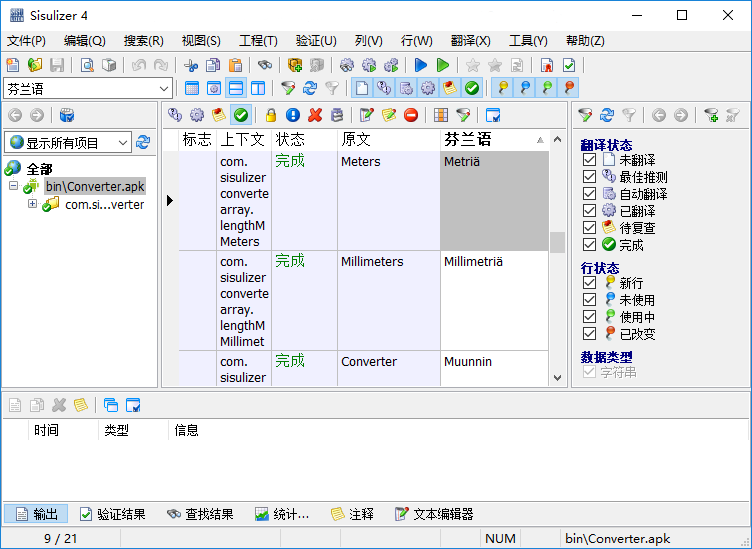
Task: Collapse the bin\Converter.apk tree node
Action: click(13, 186)
